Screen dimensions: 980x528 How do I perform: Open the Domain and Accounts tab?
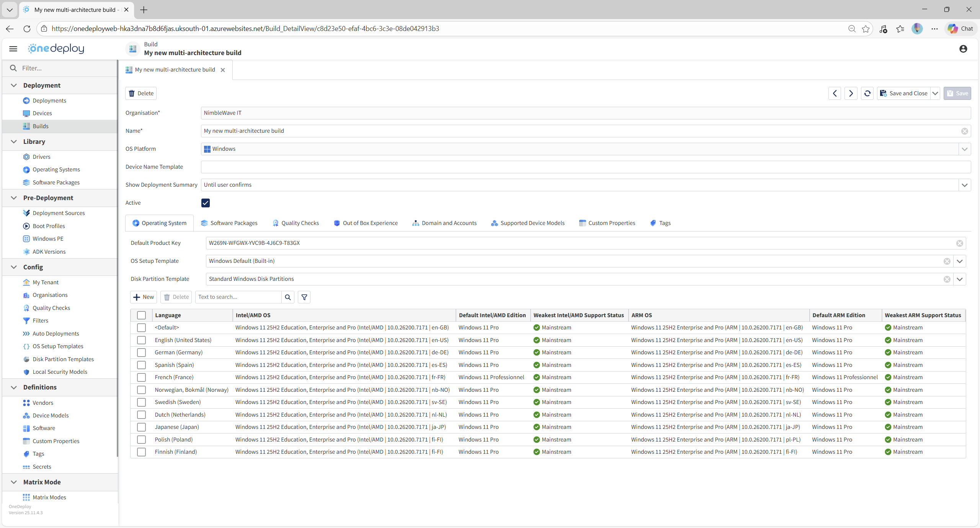449,223
